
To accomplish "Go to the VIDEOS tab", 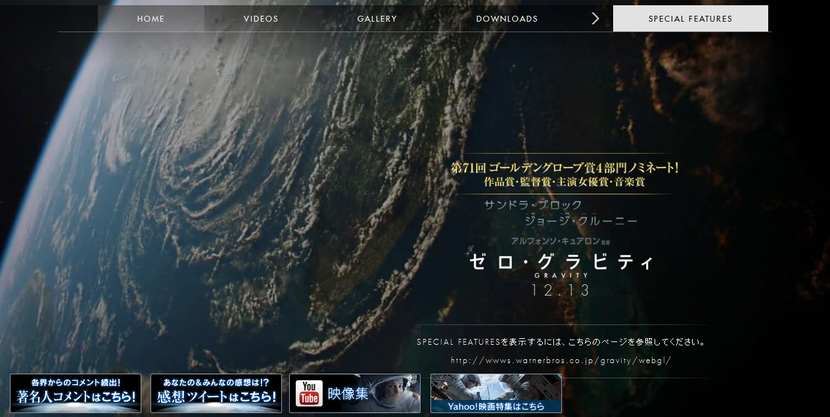I will 260,19.
